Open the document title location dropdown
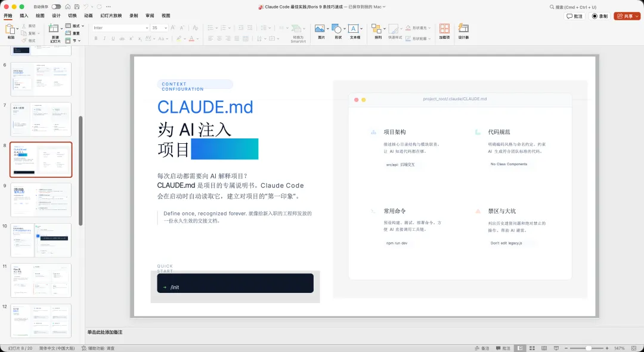Screen dimensions: 644x352 point(384,7)
